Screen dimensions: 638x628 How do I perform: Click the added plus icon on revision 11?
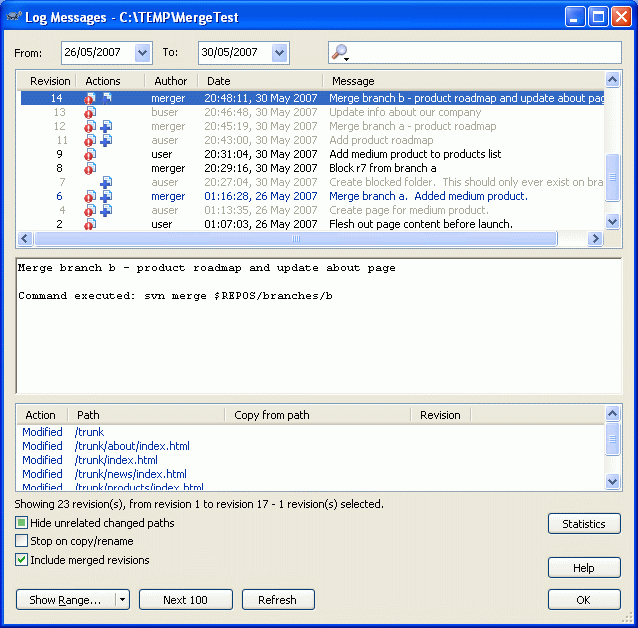point(106,140)
